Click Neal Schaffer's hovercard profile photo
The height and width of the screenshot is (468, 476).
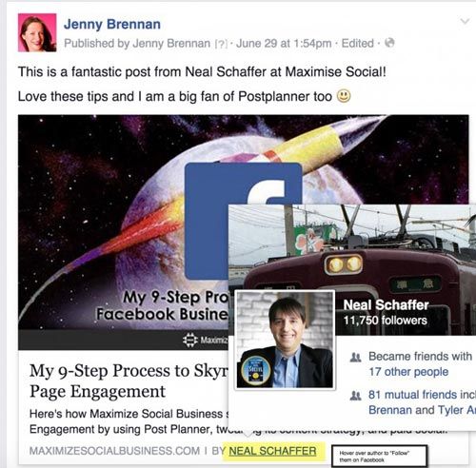285,340
